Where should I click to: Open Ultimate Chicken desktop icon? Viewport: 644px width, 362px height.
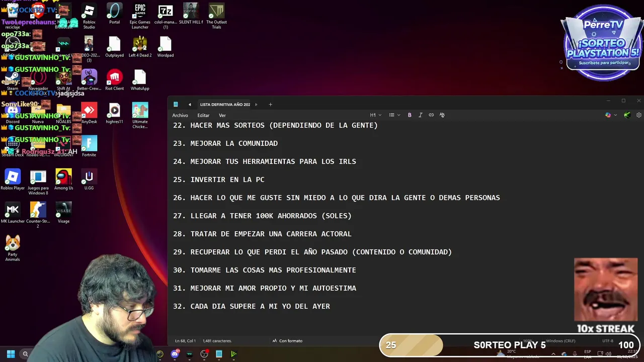click(140, 116)
